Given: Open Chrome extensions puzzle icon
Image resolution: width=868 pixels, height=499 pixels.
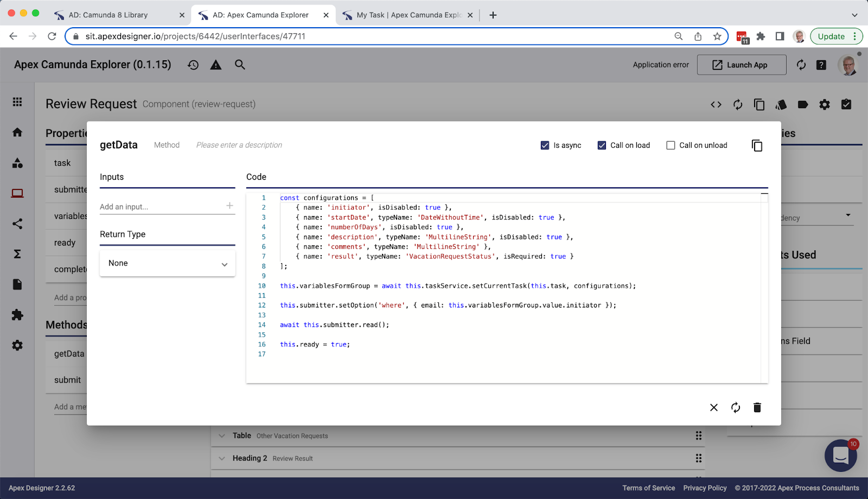Looking at the screenshot, I should click(x=761, y=36).
